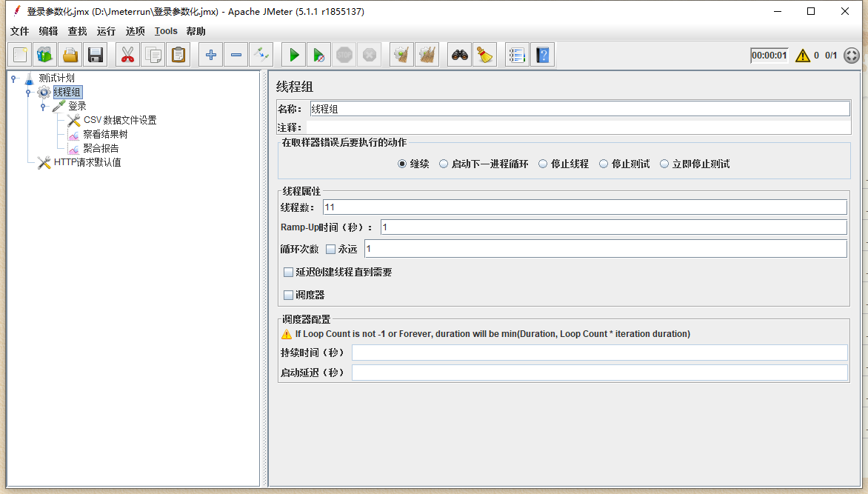This screenshot has width=868, height=494.
Task: Collapse the 线程组 tree node handle
Action: [28, 93]
